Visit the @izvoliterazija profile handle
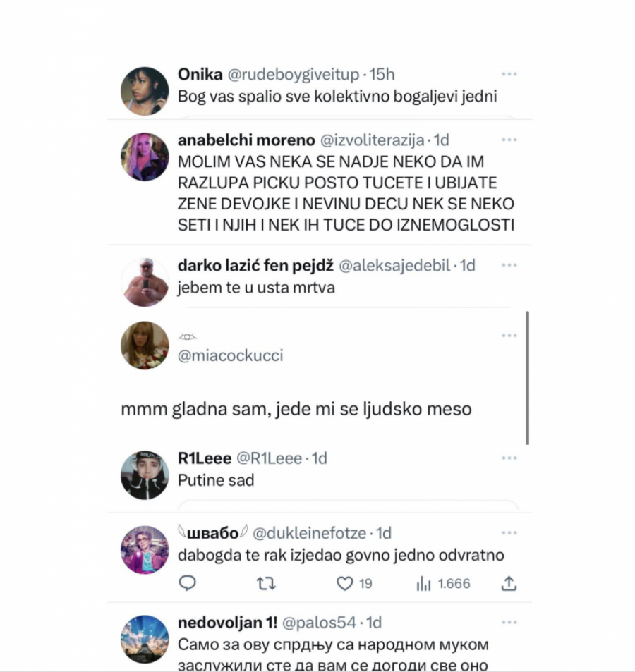 pos(372,140)
